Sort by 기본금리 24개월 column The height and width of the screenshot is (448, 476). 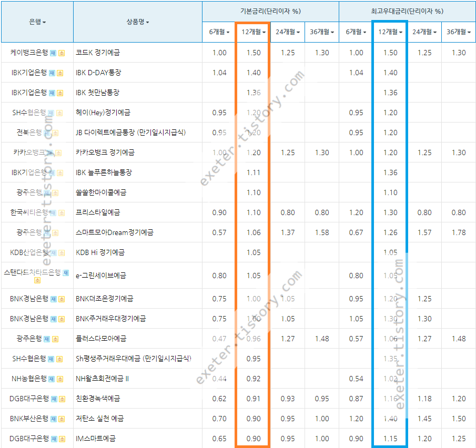[x=288, y=32]
